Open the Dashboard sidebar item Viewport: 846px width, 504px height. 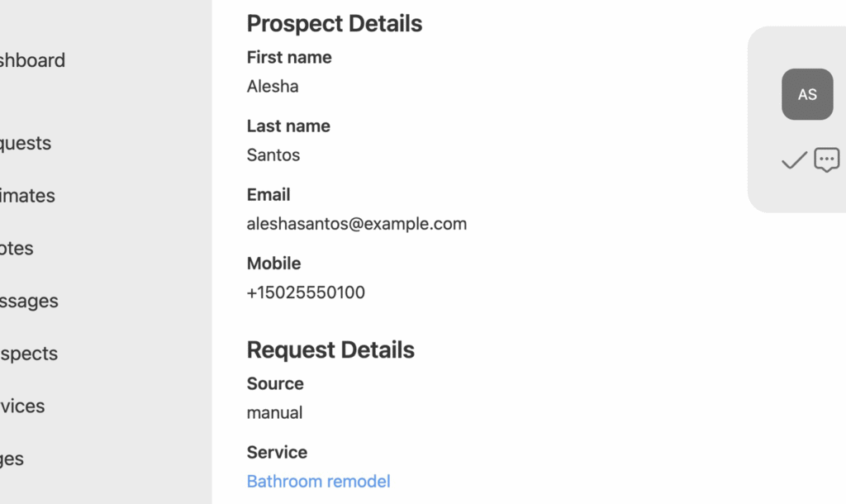(x=31, y=60)
